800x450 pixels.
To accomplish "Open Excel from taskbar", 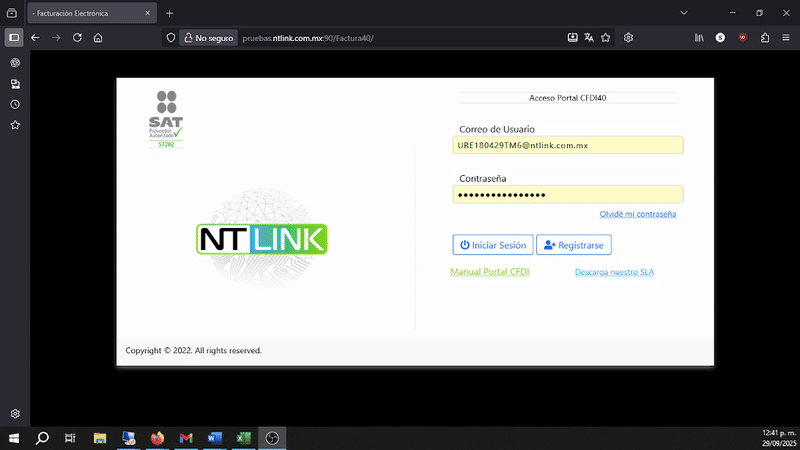I will pos(243,438).
